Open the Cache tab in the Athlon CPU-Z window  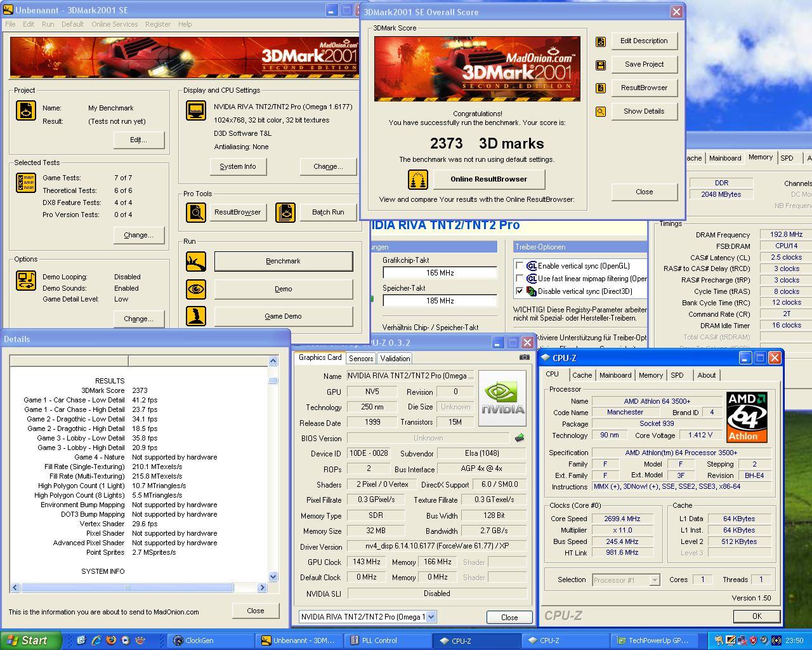click(582, 375)
